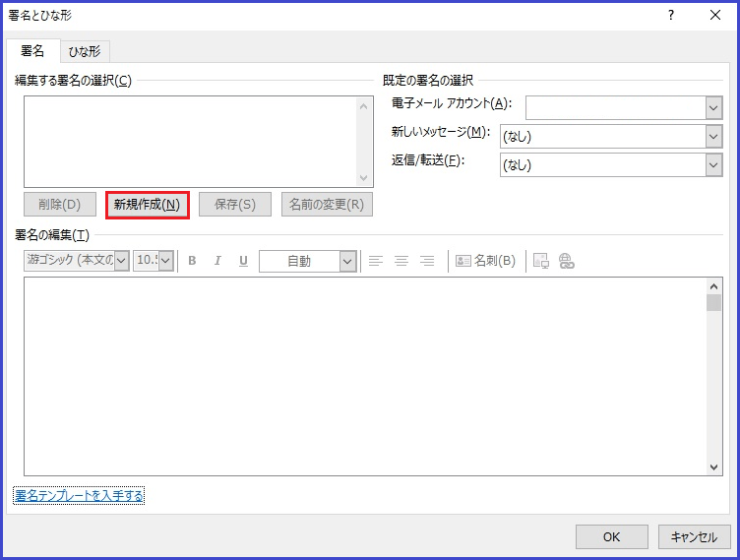Click the 名前の変更(R) button

coord(327,205)
